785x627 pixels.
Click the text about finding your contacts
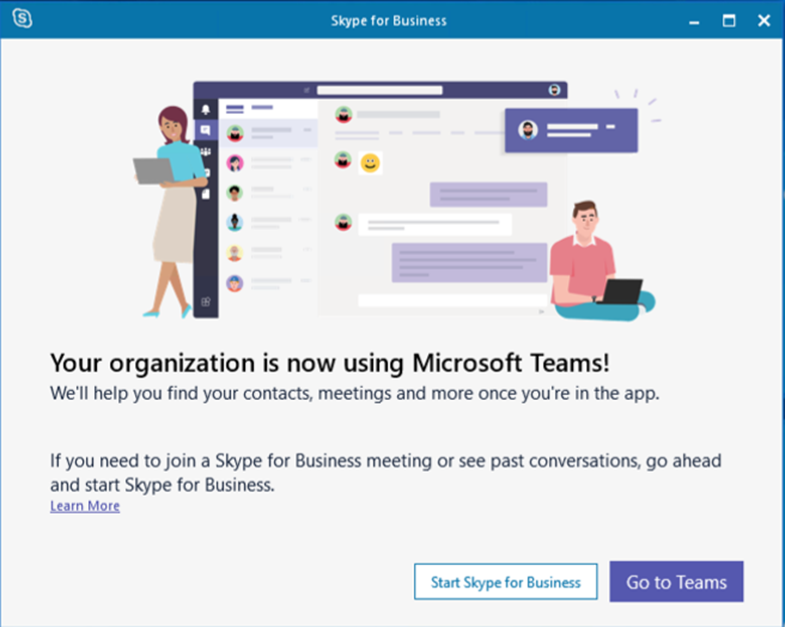click(354, 394)
